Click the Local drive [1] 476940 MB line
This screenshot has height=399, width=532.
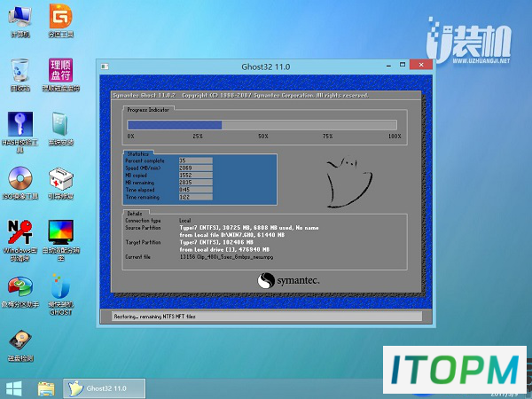coord(224,250)
